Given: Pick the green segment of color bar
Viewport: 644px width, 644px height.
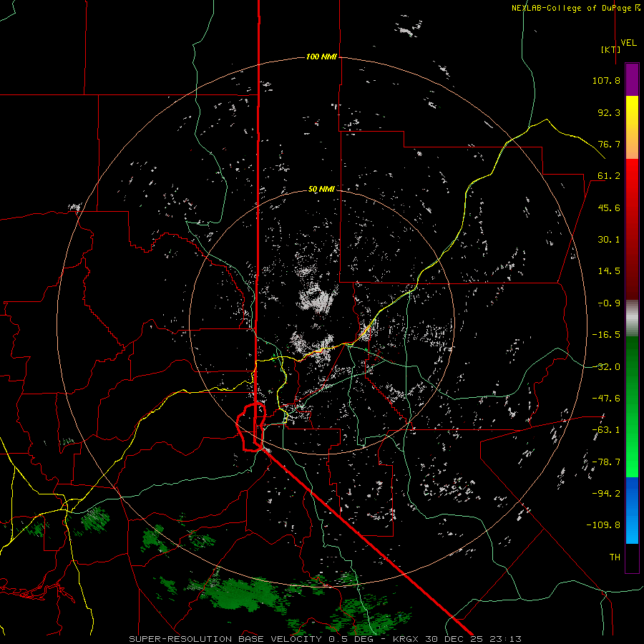Looking at the screenshot, I should tap(632, 406).
